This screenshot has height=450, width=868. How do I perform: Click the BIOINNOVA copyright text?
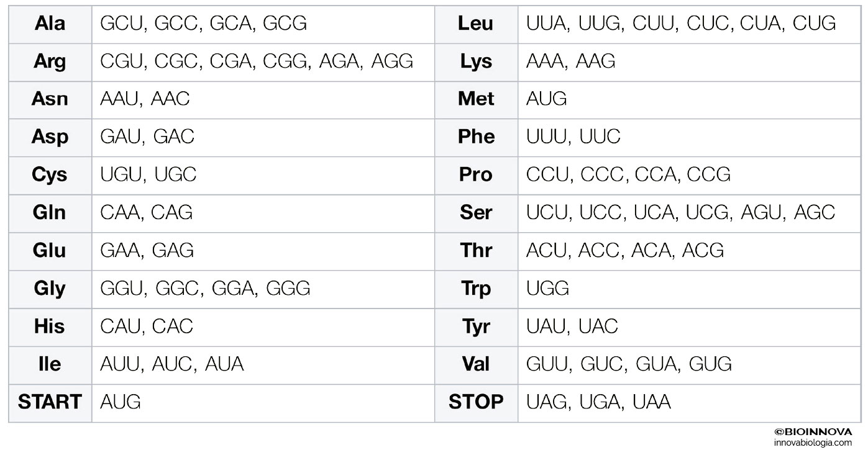pyautogui.click(x=813, y=432)
